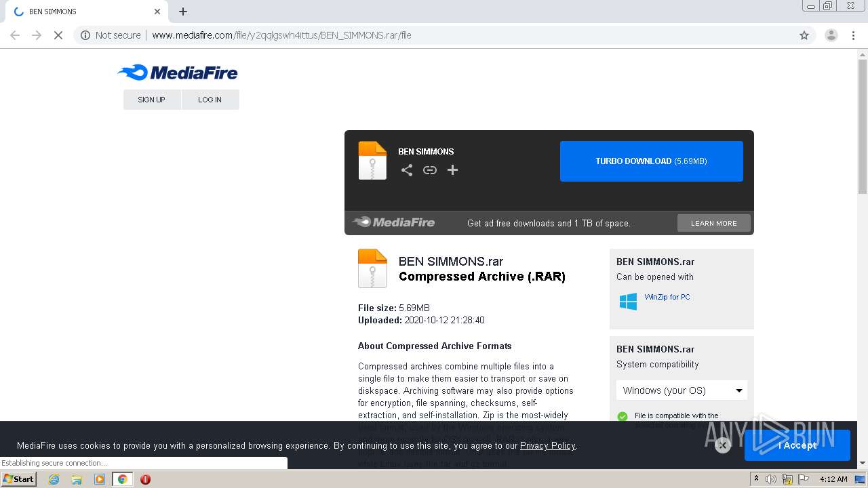
Task: Click About Compressed Archive Formats heading
Action: [x=435, y=346]
